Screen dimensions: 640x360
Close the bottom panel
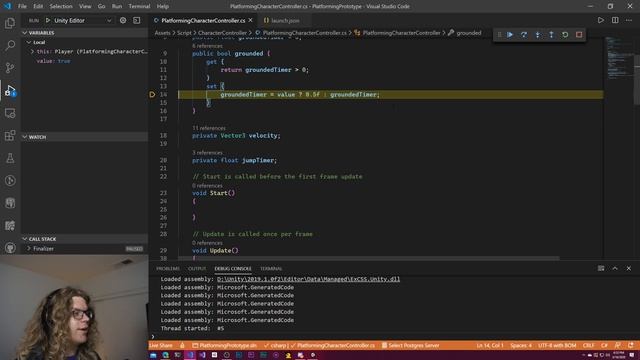629,268
